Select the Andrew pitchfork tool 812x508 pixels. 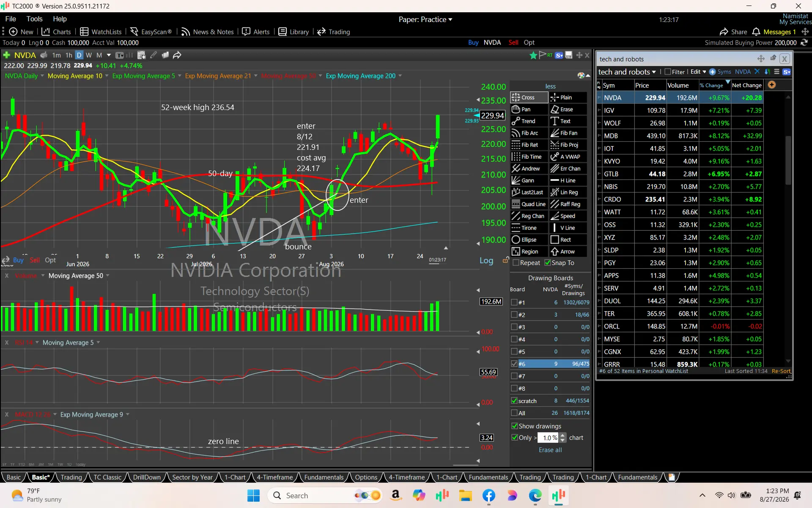point(529,168)
